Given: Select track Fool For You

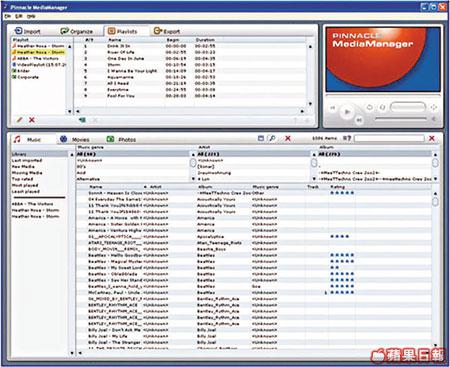Looking at the screenshot, I should click(x=121, y=96).
